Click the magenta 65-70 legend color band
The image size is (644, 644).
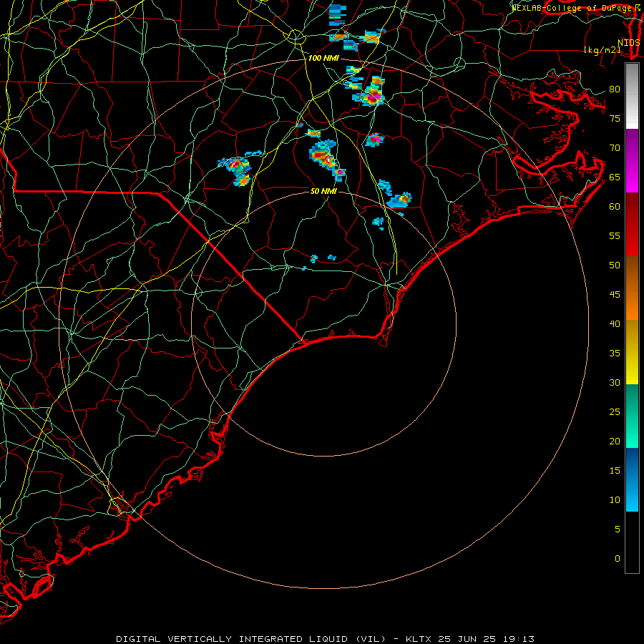coord(632,161)
